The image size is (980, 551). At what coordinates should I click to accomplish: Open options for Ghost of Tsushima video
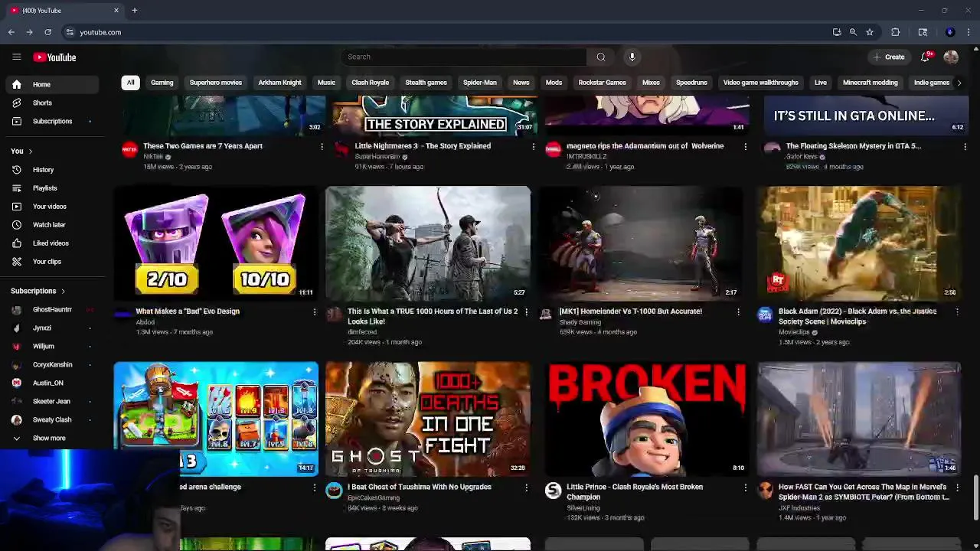pos(526,487)
